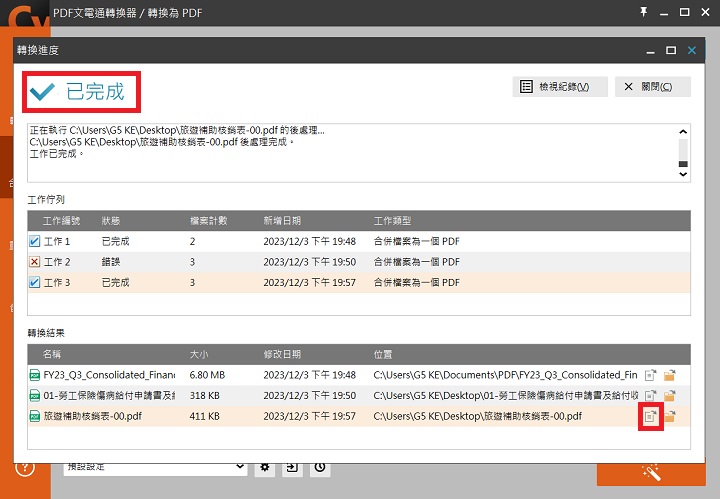The height and width of the screenshot is (499, 720).
Task: Toggle the error checkbox for 工作 2
Action: (x=35, y=262)
